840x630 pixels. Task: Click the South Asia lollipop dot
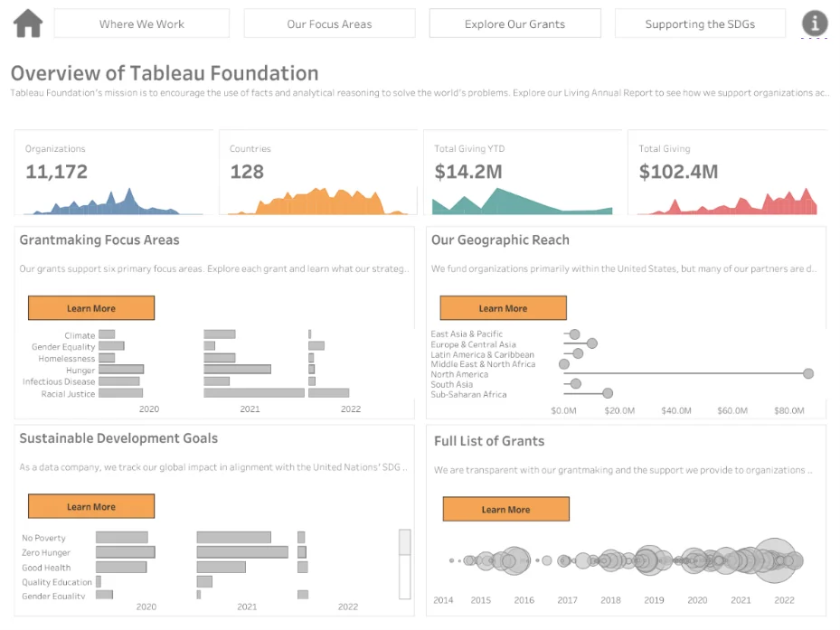(576, 383)
